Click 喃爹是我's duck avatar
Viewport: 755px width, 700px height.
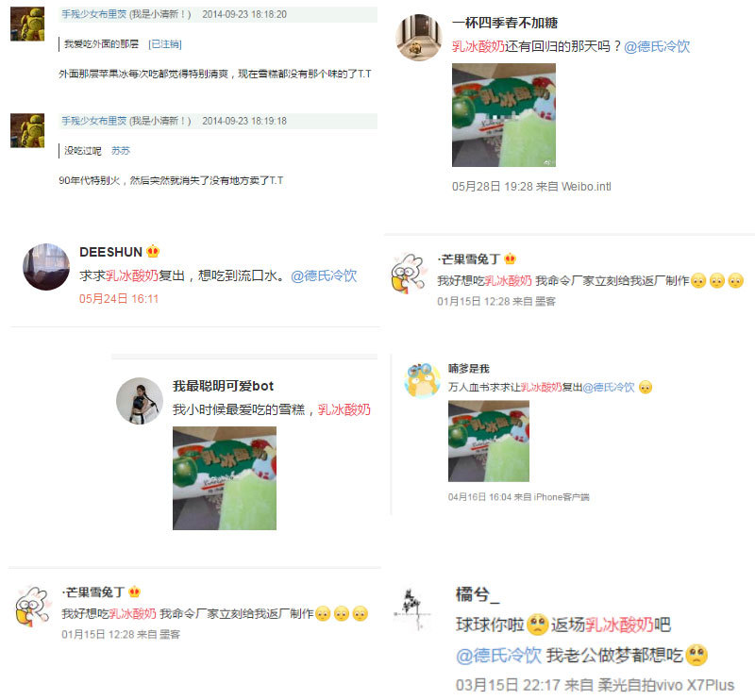422,380
